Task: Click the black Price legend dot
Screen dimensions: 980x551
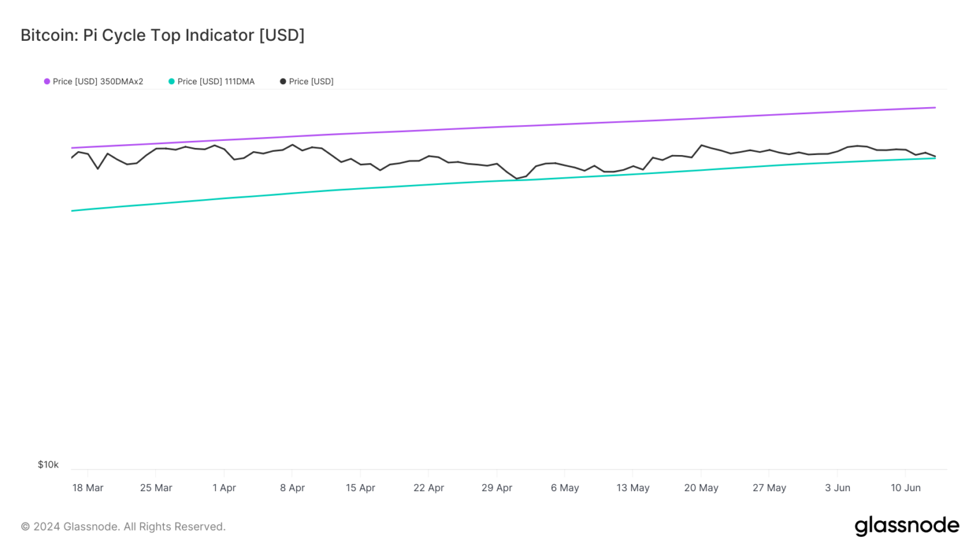Action: (283, 82)
